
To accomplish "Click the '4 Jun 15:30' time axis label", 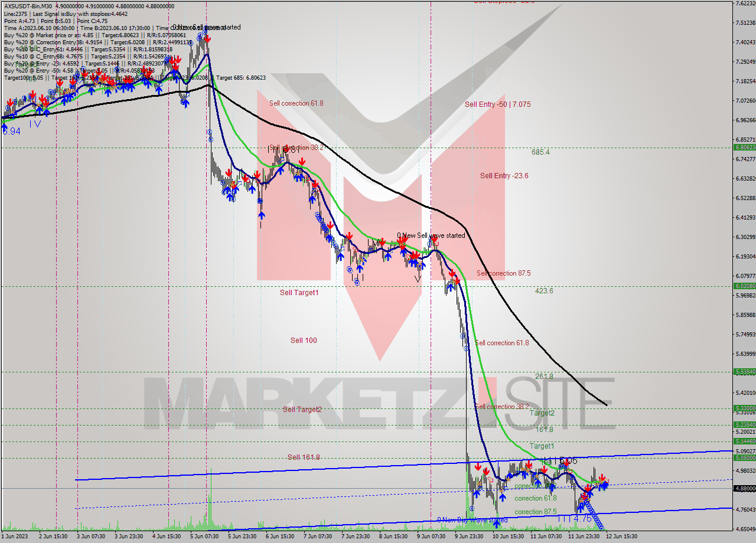I will click(167, 537).
